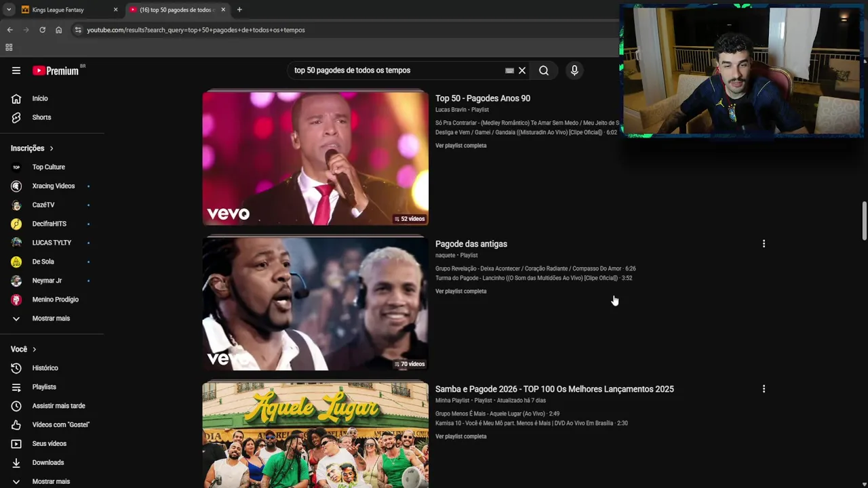Open Top 50 Pagodes Anos 90 thumbnail
Viewport: 868px width, 488px height.
(x=315, y=158)
